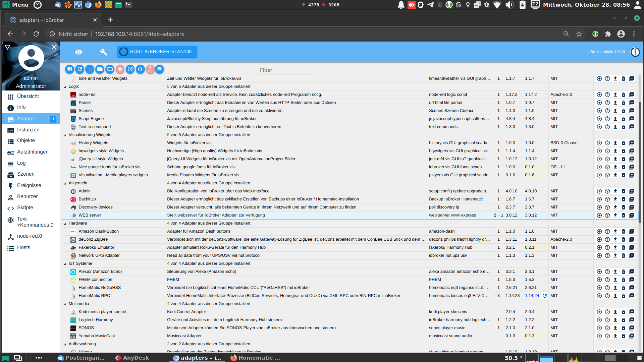Update HomeMatic RPC to 1.14.24

(545, 296)
